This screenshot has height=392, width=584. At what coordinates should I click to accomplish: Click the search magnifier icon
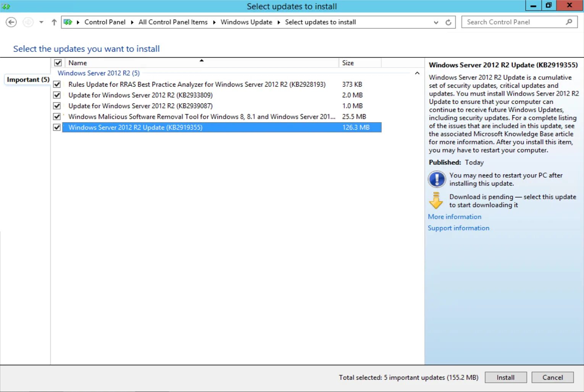tap(569, 22)
